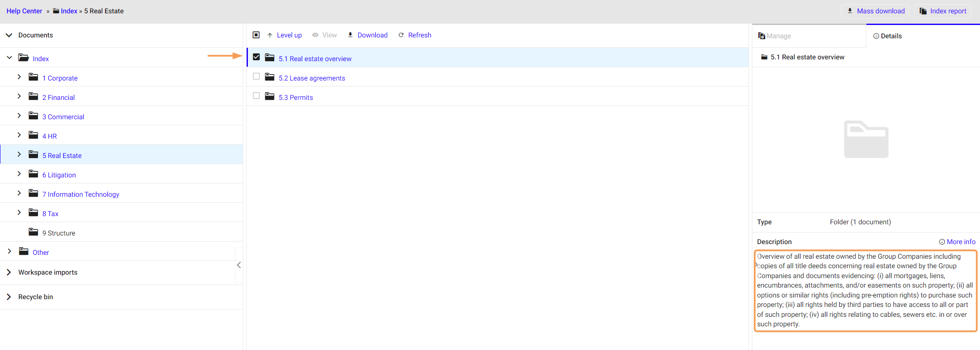Select 7 Information Technology in the tree
The height and width of the screenshot is (350, 980).
pos(81,194)
